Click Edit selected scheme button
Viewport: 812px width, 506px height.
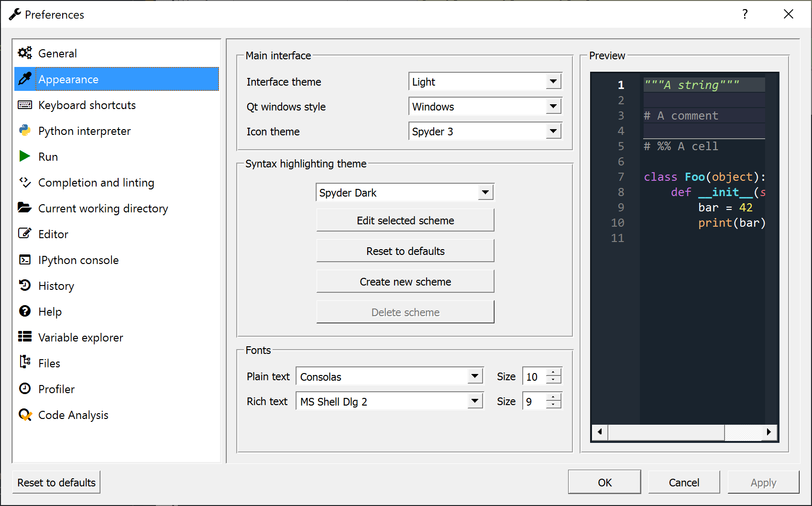pos(405,220)
